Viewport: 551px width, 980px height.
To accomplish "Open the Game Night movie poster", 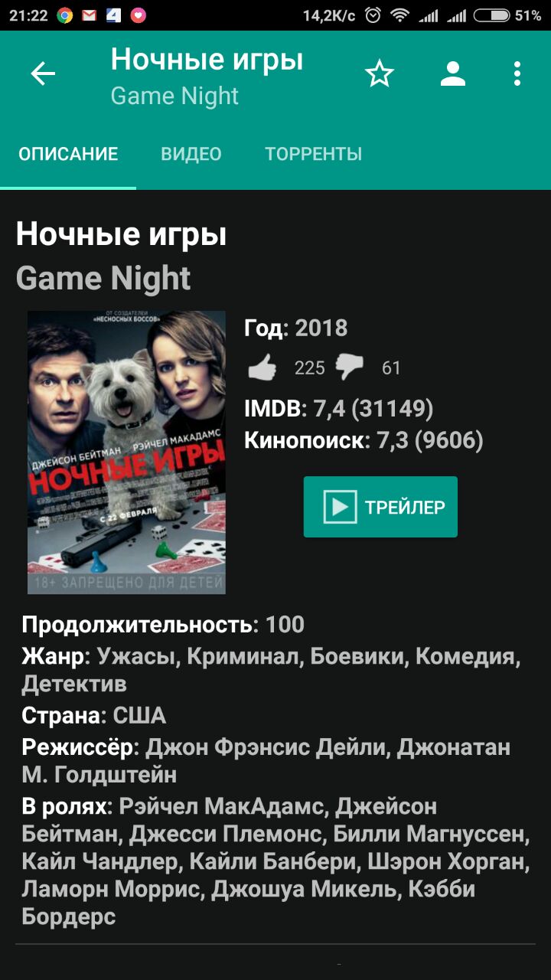I will pyautogui.click(x=127, y=452).
